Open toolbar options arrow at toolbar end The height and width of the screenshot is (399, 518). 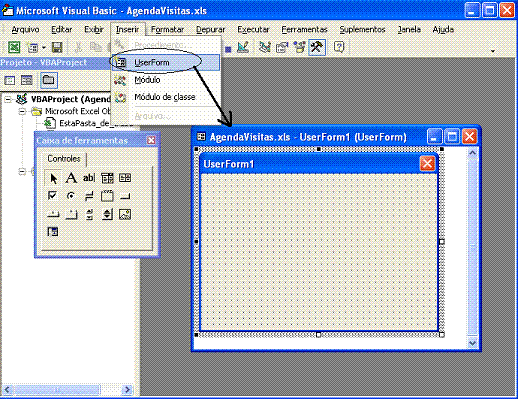click(493, 51)
